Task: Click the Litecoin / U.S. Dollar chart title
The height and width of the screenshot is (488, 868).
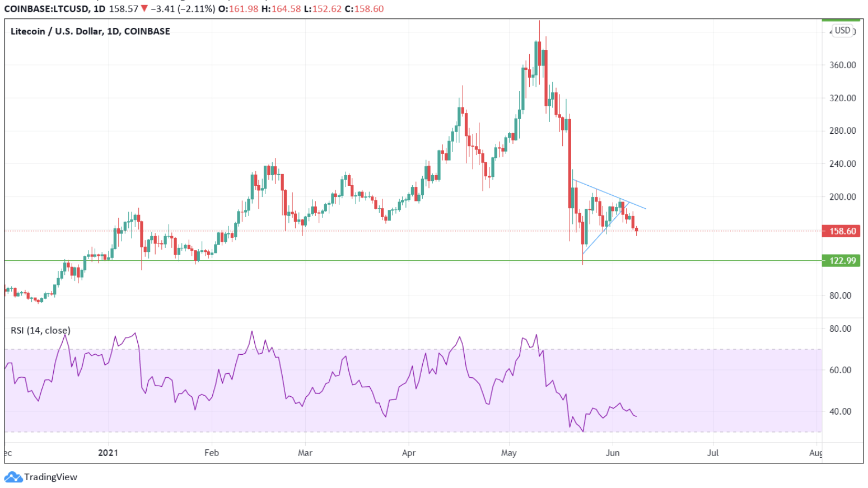Action: pos(90,31)
